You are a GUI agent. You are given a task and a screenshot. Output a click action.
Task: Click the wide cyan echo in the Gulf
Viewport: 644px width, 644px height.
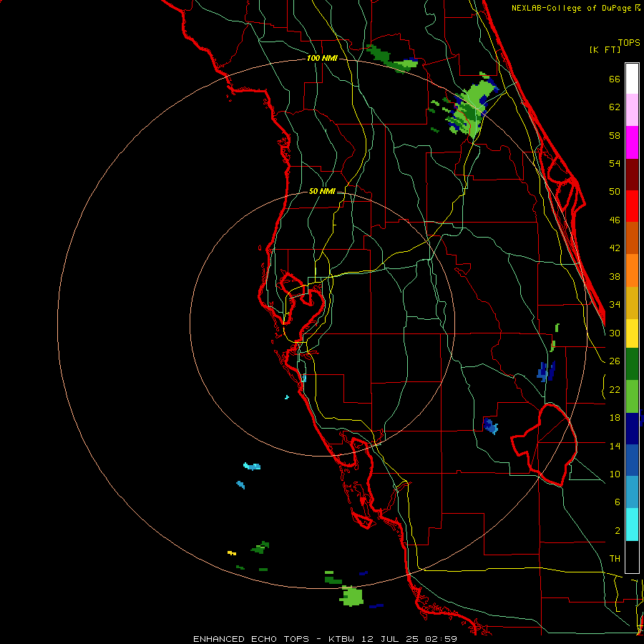tap(252, 466)
